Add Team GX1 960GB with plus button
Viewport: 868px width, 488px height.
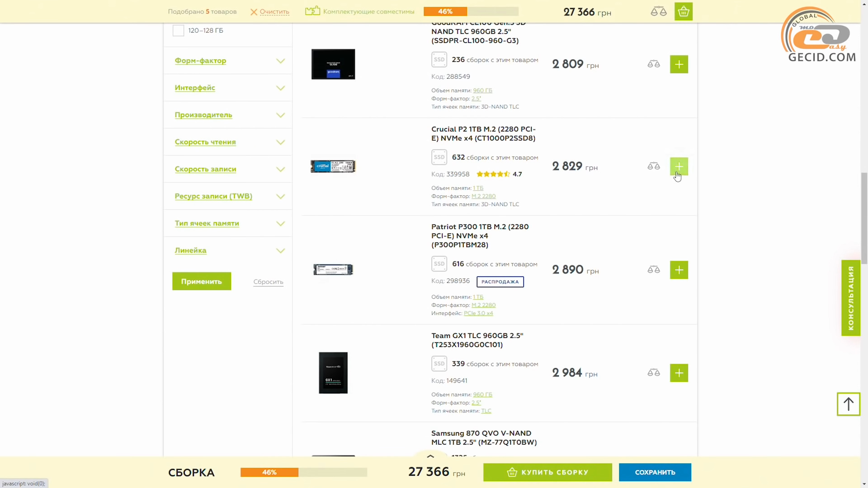pyautogui.click(x=679, y=373)
